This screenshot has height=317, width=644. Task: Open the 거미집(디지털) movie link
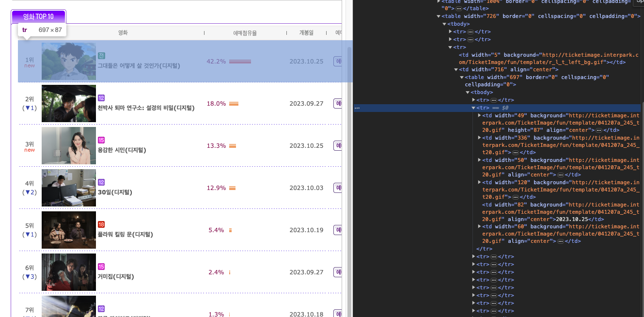click(116, 276)
